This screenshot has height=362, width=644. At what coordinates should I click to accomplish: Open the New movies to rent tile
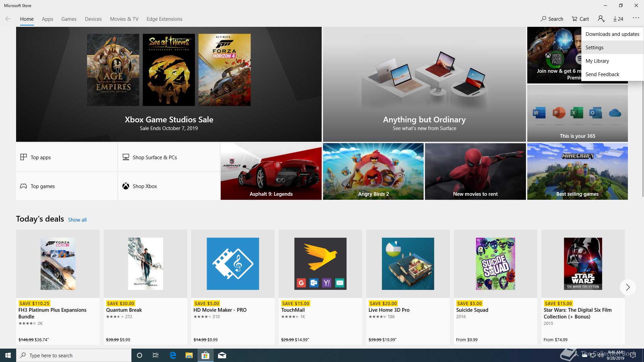pos(475,172)
